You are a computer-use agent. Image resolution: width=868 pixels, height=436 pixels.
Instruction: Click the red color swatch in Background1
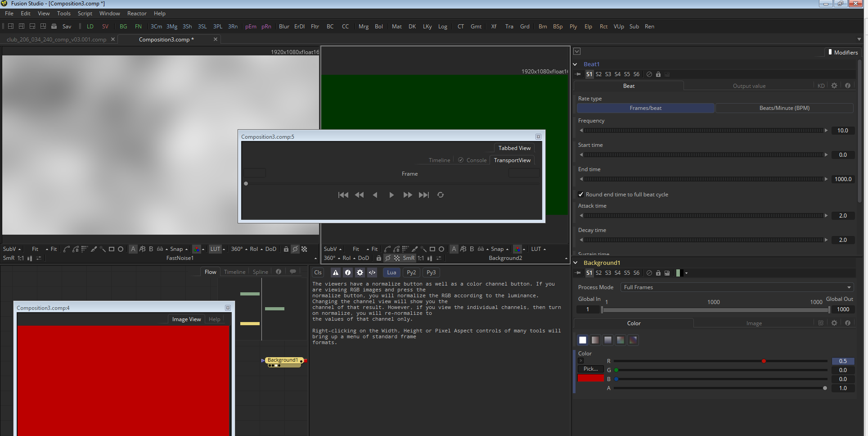[590, 378]
